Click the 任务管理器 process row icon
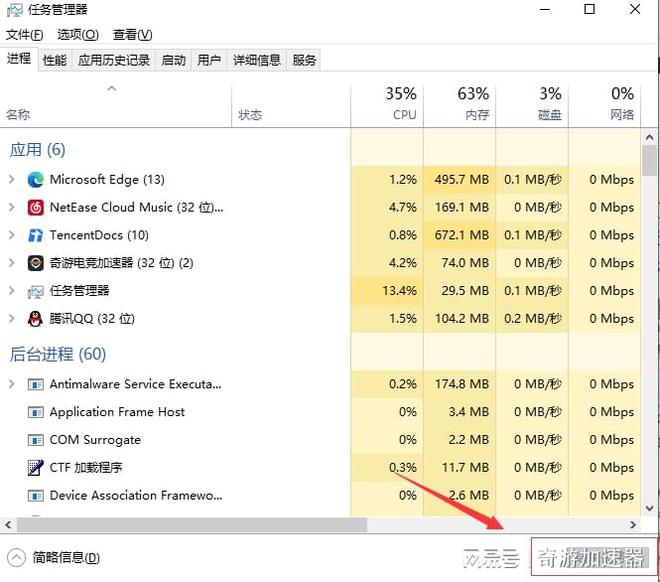Image resolution: width=660 pixels, height=582 pixels. (x=35, y=291)
